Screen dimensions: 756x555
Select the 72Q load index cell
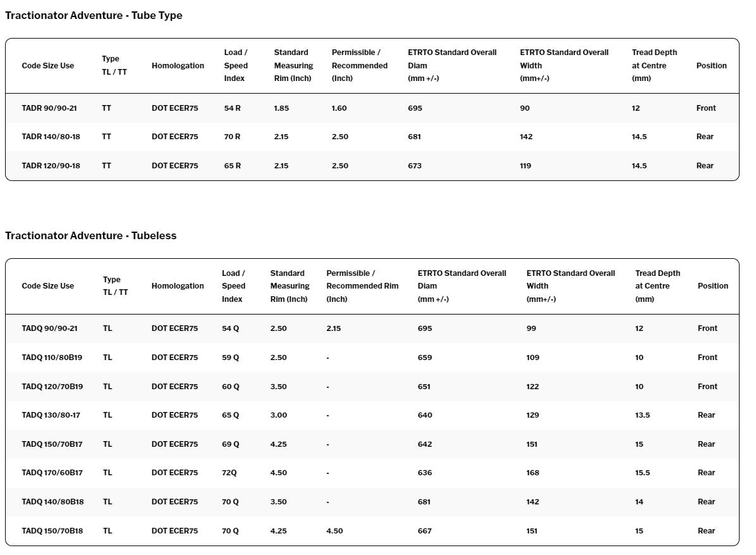(x=230, y=473)
